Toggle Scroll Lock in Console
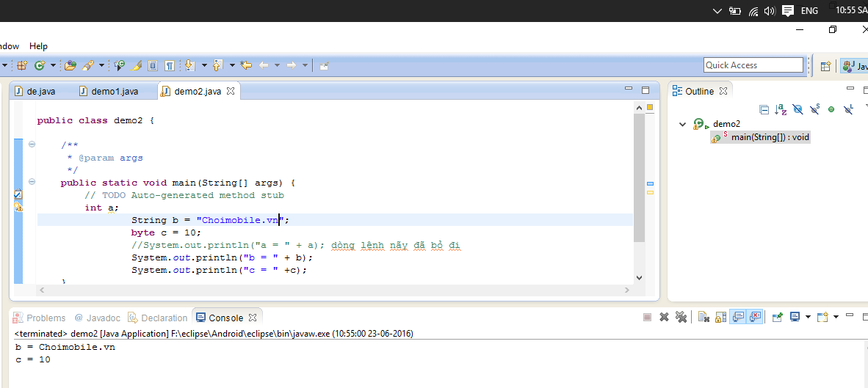Screen dimensions: 868x388 click(x=720, y=317)
